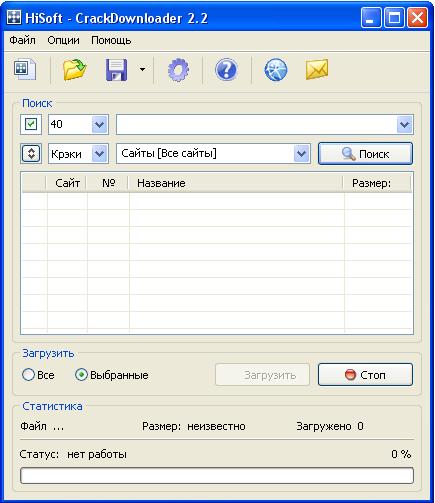This screenshot has width=435, height=503.
Task: Open file with the folder icon
Action: pos(75,69)
